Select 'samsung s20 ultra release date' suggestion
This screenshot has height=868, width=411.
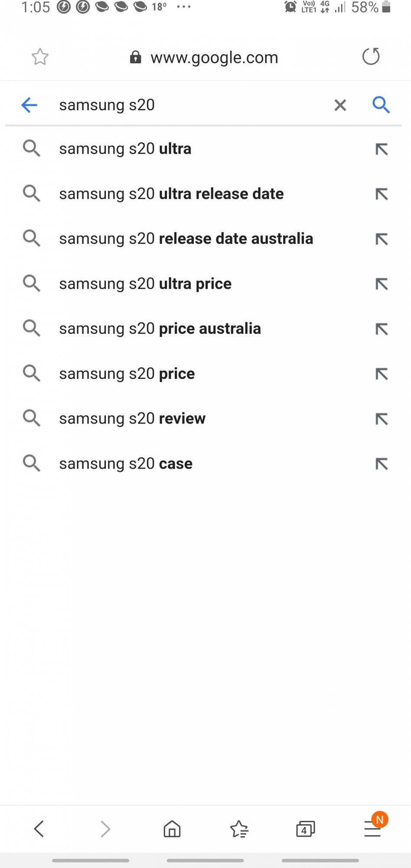click(x=171, y=194)
